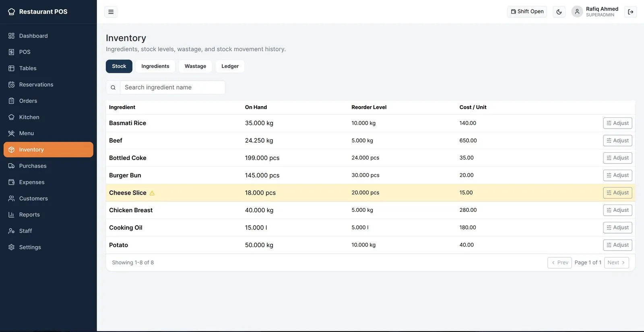Collapse sidebar with hamburger button
The image size is (644, 332).
click(111, 12)
